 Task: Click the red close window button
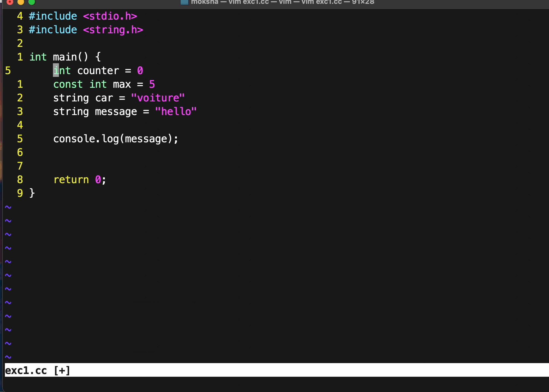pyautogui.click(x=10, y=2)
